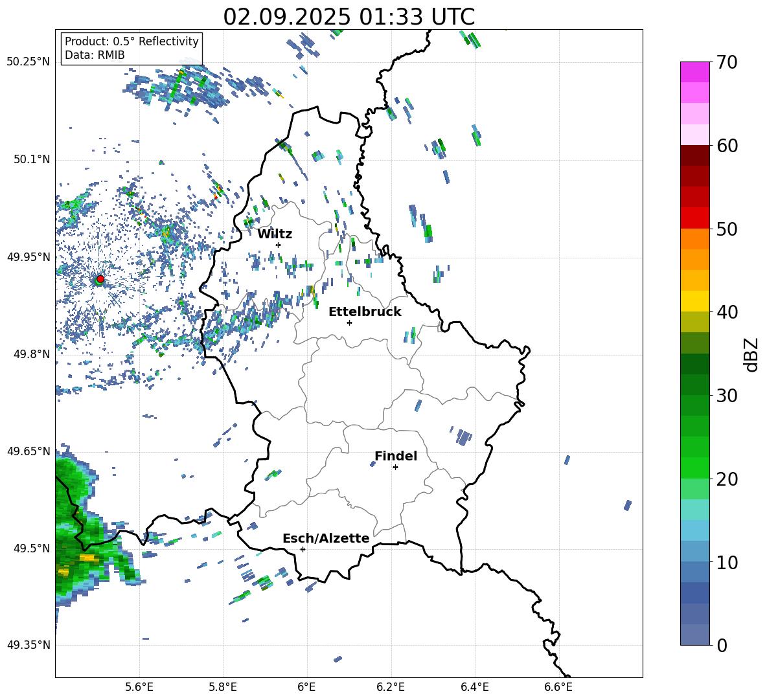767x700 pixels.
Task: Click the cross marker below Esch/Alzette
Action: point(303,549)
